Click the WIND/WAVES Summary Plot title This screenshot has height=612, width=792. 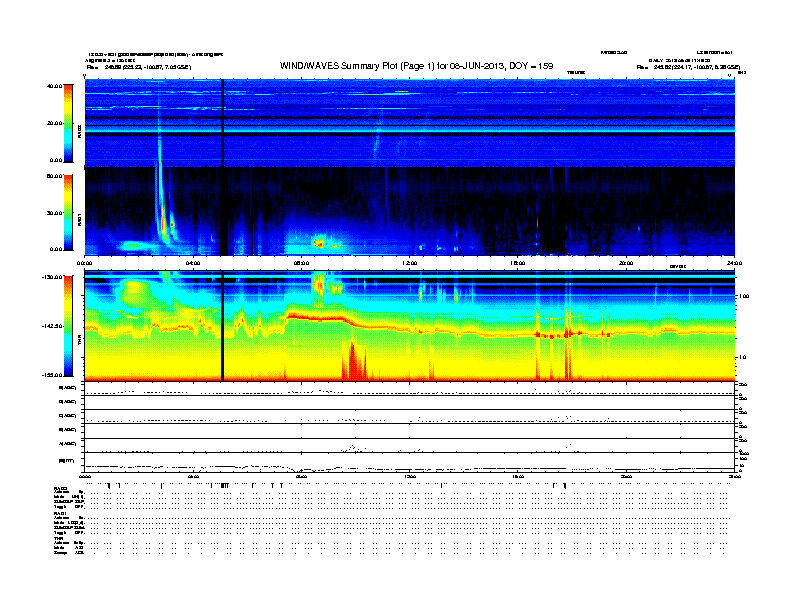(x=416, y=66)
